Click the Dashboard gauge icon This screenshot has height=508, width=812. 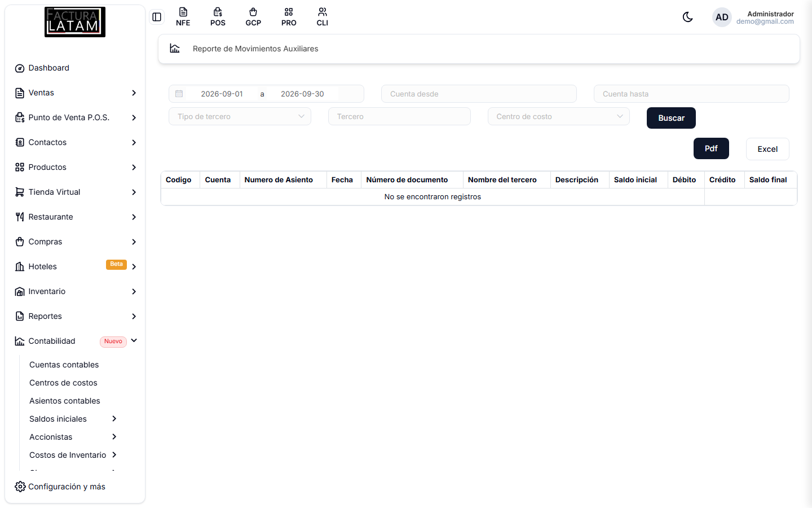point(20,68)
